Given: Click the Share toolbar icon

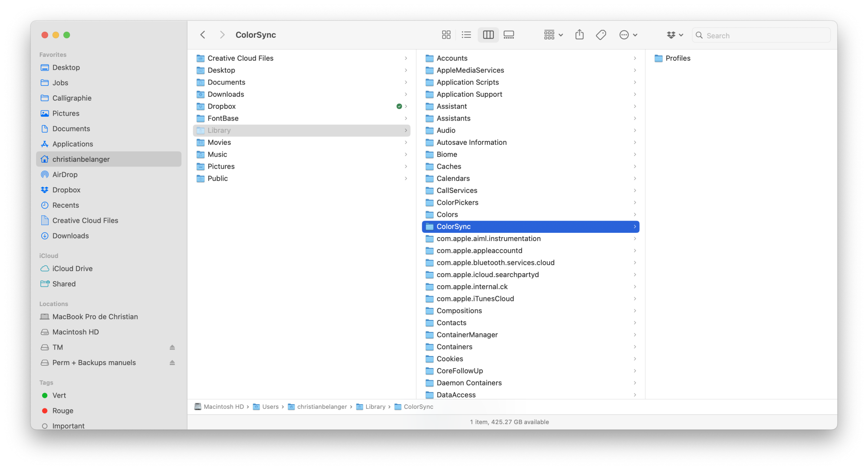Looking at the screenshot, I should [x=579, y=35].
